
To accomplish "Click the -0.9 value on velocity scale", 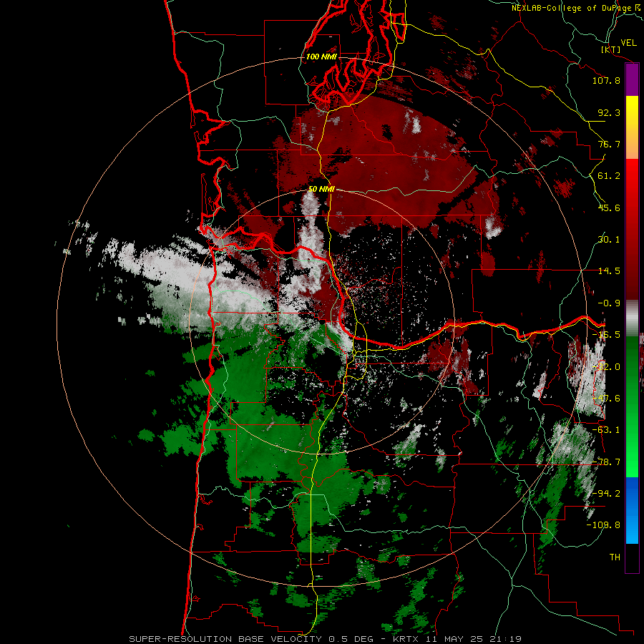I will [x=609, y=303].
